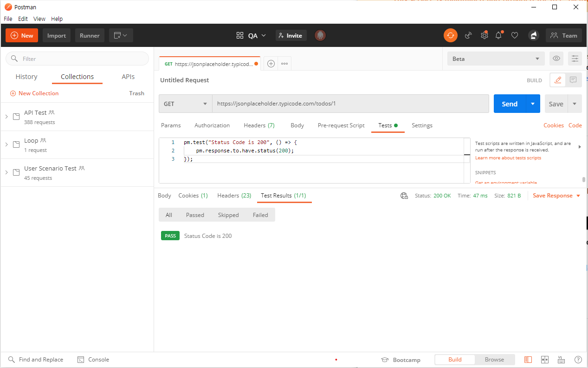Switch to Build mode toggle
Screen dimensions: 588x368
[x=455, y=360]
